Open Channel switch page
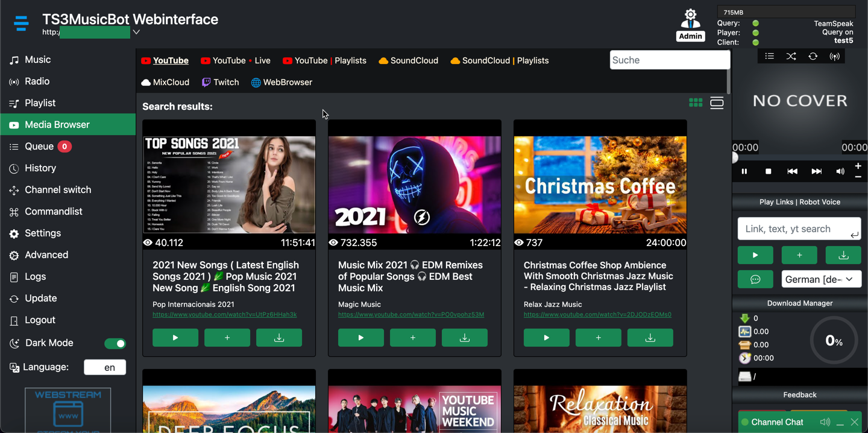 tap(68, 190)
